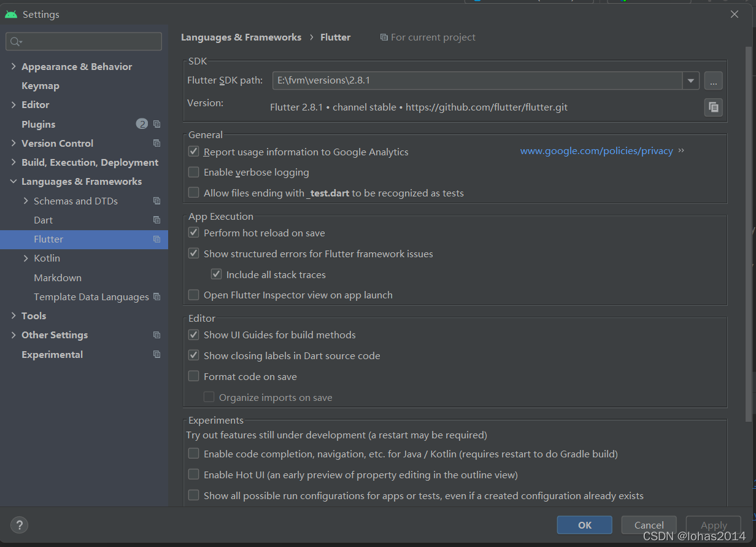
Task: Expand the Kotlin node
Action: (26, 258)
